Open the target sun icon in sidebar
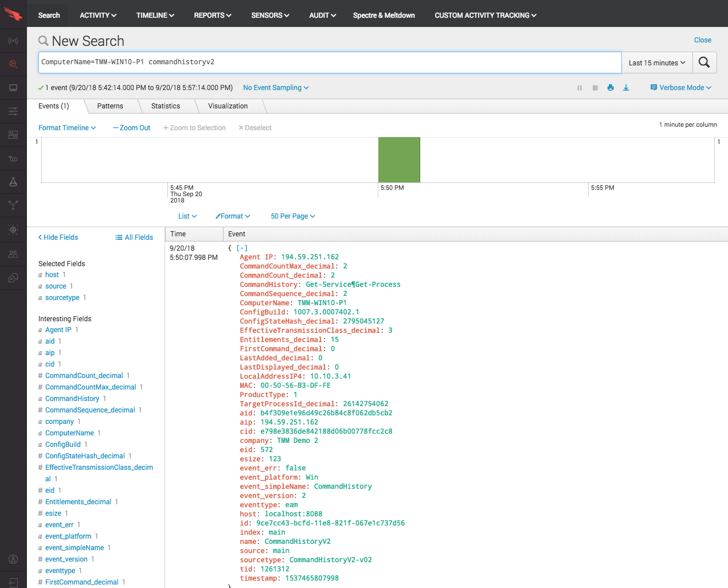728x588 pixels. (x=13, y=229)
